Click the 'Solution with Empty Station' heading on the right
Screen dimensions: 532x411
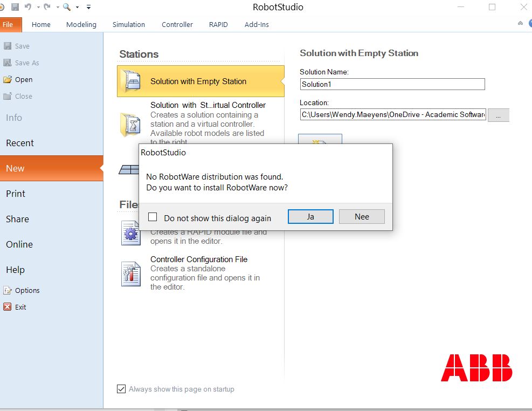pos(359,53)
